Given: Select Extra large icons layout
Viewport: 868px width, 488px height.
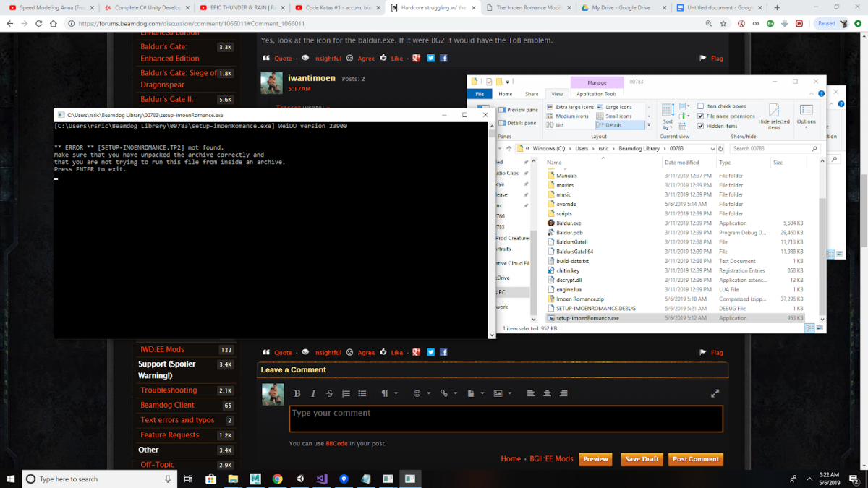Looking at the screenshot, I should (571, 107).
